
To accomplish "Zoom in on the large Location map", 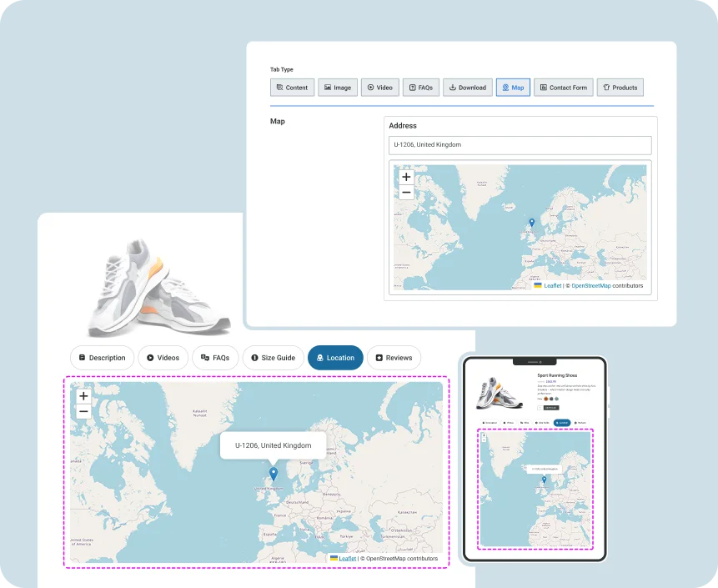I will (83, 396).
